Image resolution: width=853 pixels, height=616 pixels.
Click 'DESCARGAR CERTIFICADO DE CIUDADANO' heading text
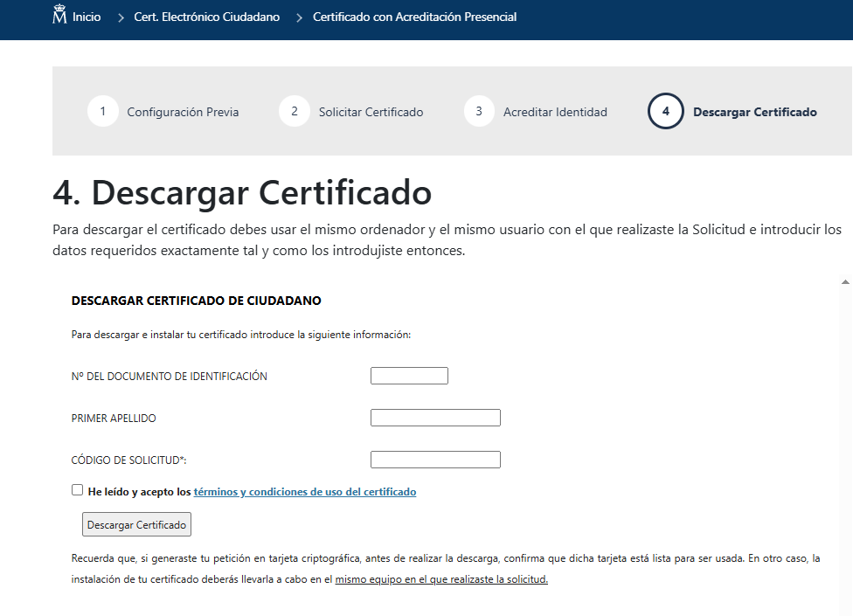(197, 301)
